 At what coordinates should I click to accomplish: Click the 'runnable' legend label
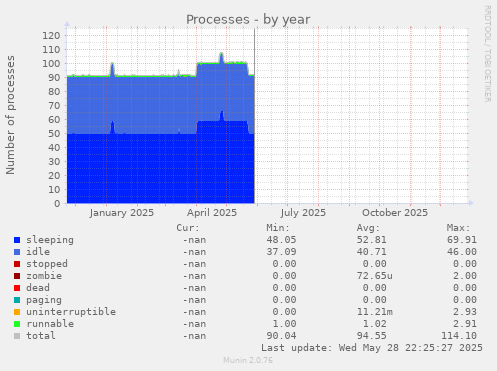pyautogui.click(x=50, y=324)
